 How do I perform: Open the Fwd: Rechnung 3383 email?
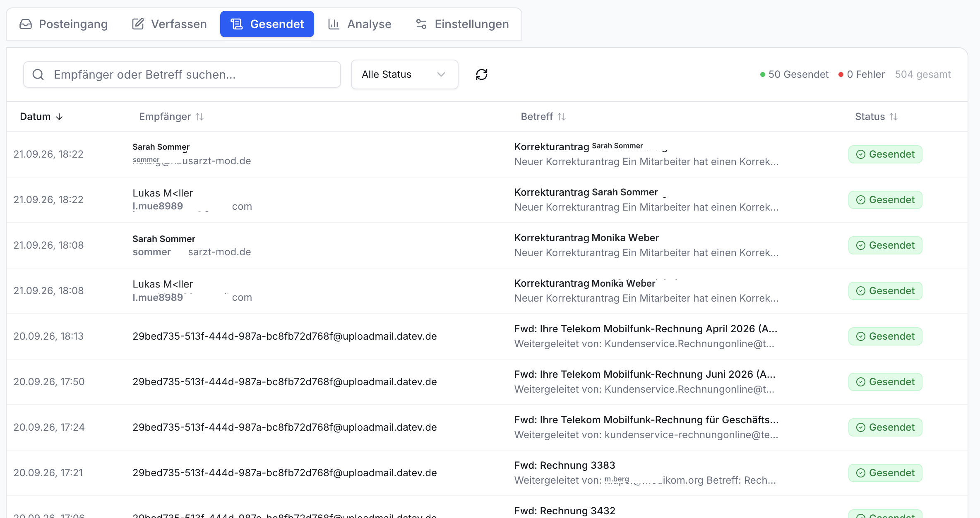[x=564, y=465]
